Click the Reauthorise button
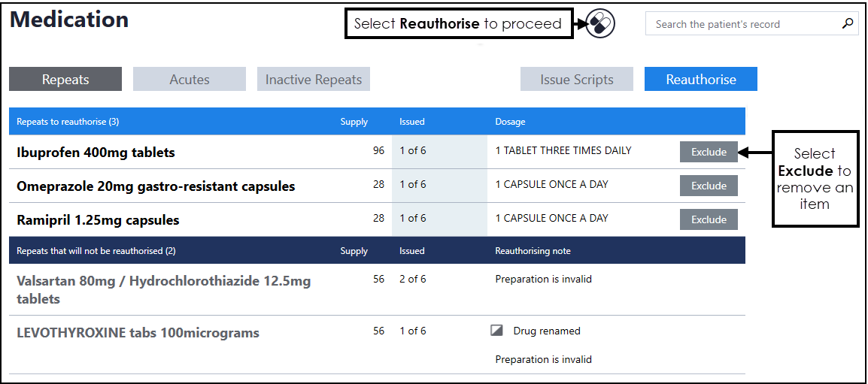 click(700, 80)
